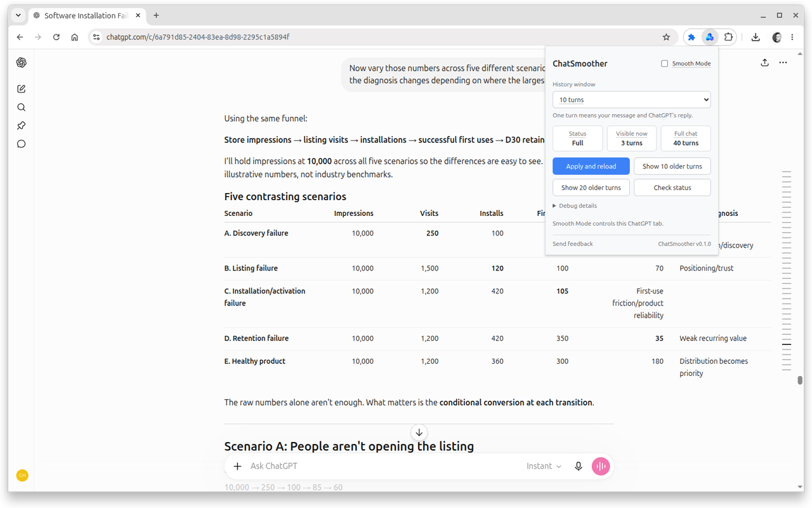This screenshot has height=508, width=812.
Task: Open Chrome three-dot menu
Action: tap(792, 37)
